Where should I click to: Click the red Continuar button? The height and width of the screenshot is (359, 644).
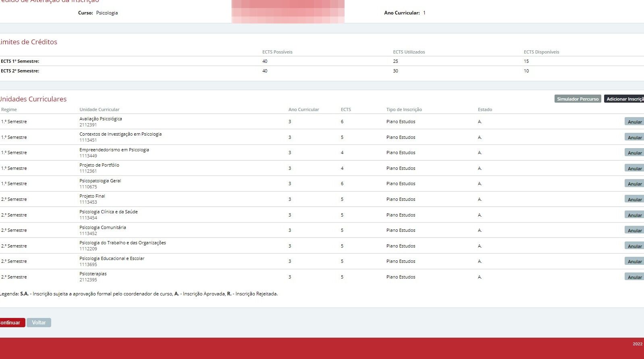(x=12, y=322)
